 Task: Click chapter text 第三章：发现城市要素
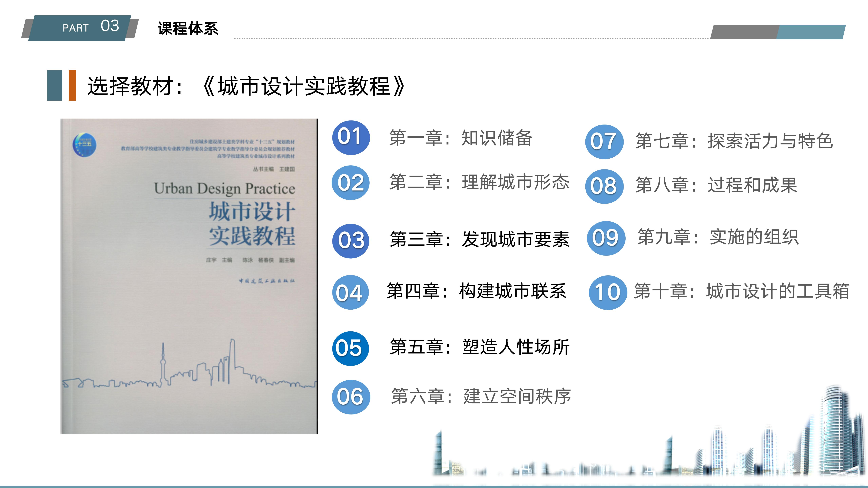pyautogui.click(x=479, y=239)
